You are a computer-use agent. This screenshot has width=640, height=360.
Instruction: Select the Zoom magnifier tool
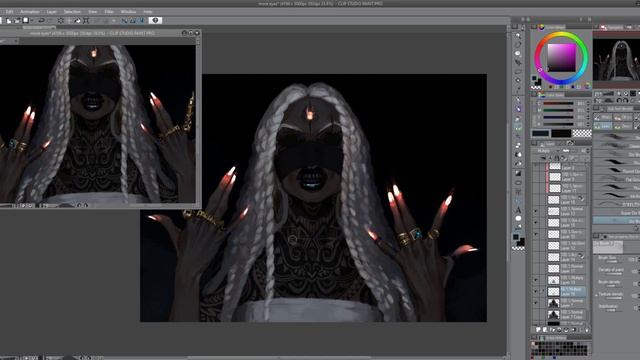518,36
